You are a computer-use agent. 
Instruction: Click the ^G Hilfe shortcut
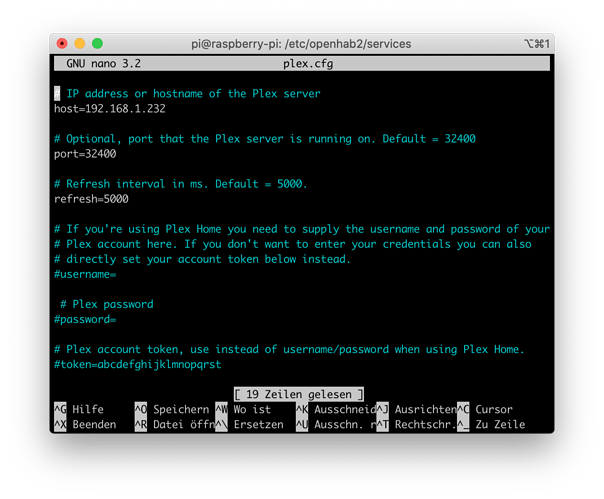[x=79, y=409]
